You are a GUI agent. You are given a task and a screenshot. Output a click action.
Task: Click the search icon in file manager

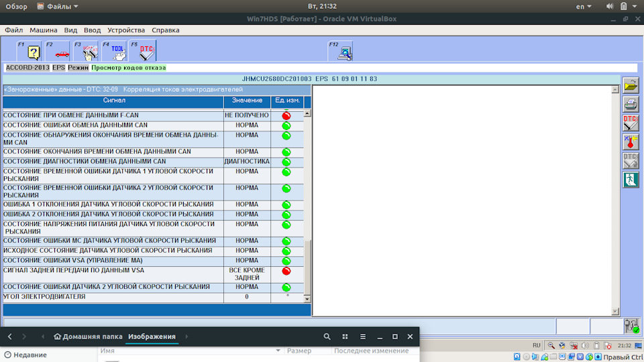click(327, 337)
